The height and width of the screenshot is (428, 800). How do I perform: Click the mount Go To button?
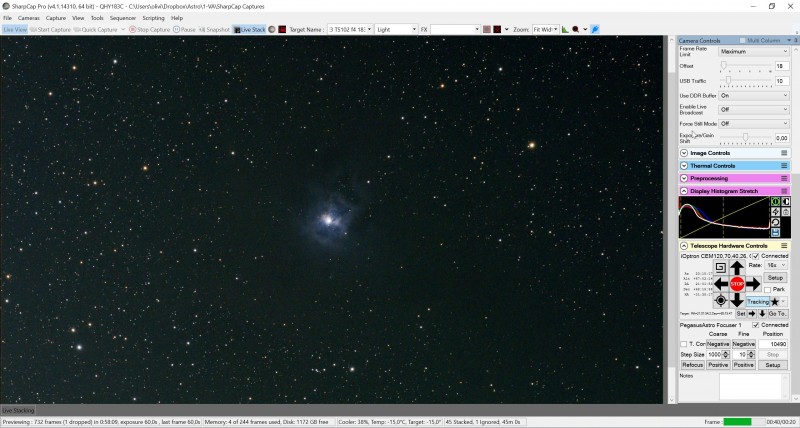pyautogui.click(x=778, y=314)
